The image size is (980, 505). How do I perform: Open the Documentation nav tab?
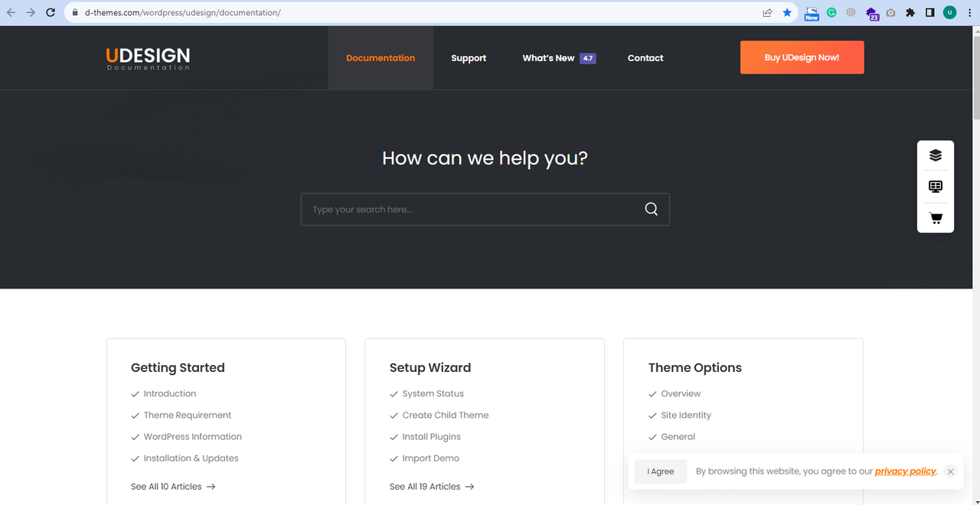(381, 58)
